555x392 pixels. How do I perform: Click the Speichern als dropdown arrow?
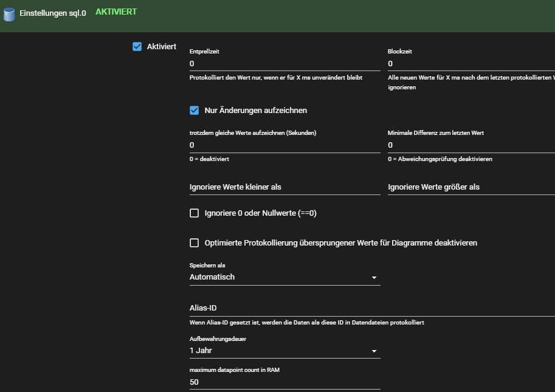pos(374,278)
